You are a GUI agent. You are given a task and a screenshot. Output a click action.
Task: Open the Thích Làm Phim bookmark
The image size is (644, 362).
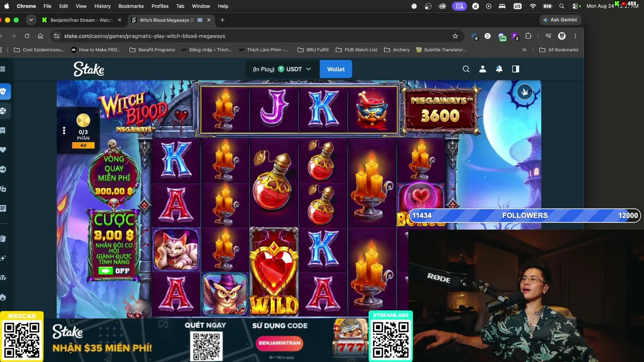click(x=263, y=50)
